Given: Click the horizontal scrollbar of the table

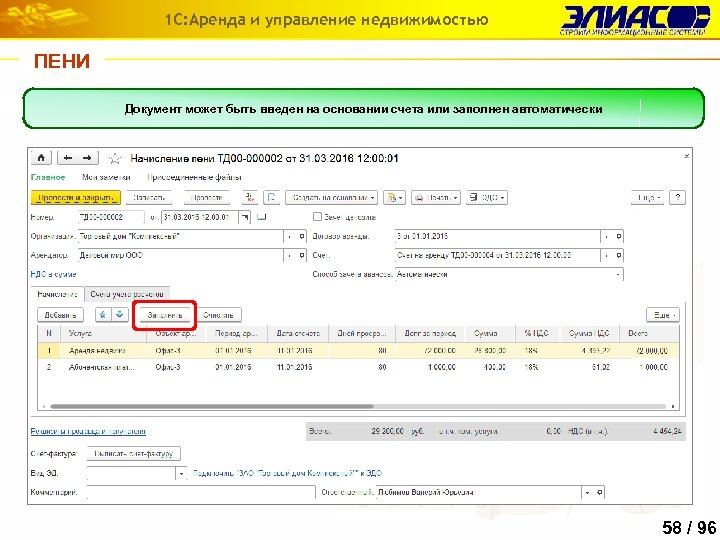Looking at the screenshot, I should coord(211,406).
